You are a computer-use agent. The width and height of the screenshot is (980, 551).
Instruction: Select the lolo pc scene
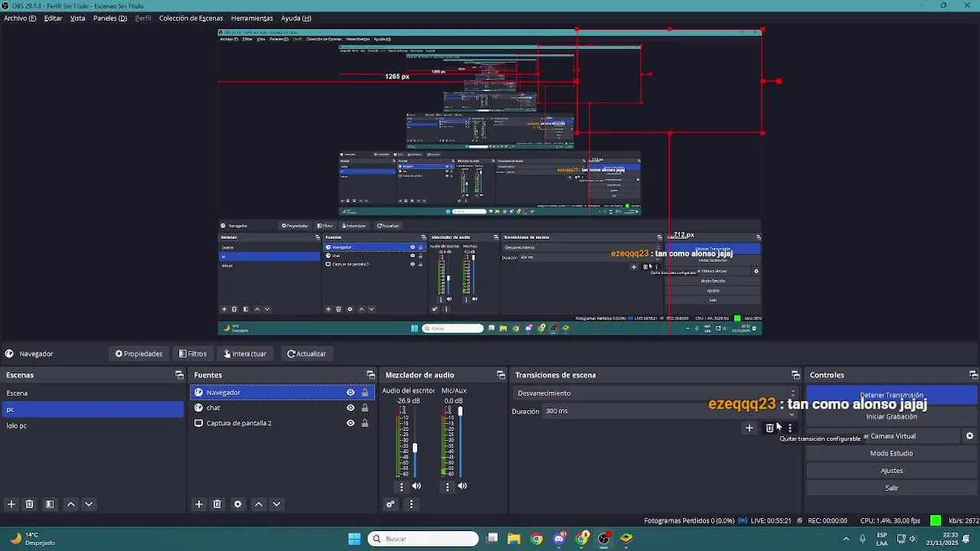(x=93, y=425)
